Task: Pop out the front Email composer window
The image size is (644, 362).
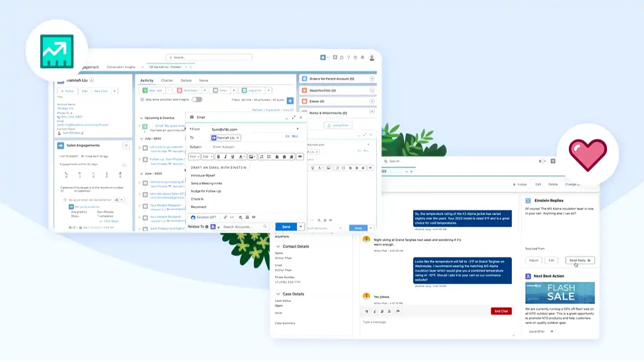Action: coord(294,117)
